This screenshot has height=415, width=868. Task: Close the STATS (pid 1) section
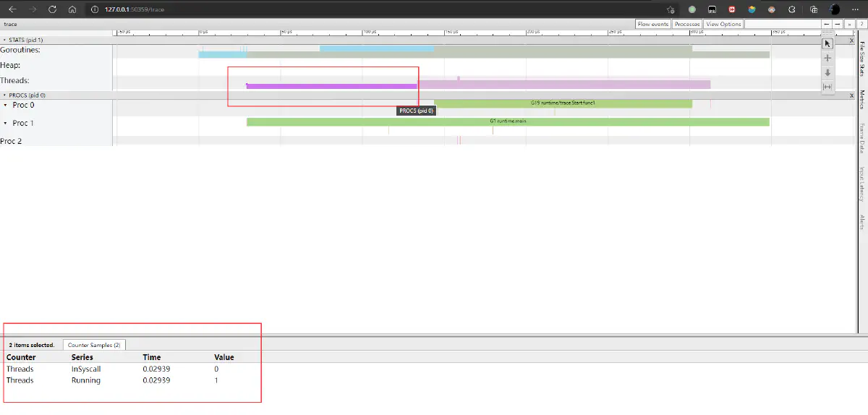(851, 40)
